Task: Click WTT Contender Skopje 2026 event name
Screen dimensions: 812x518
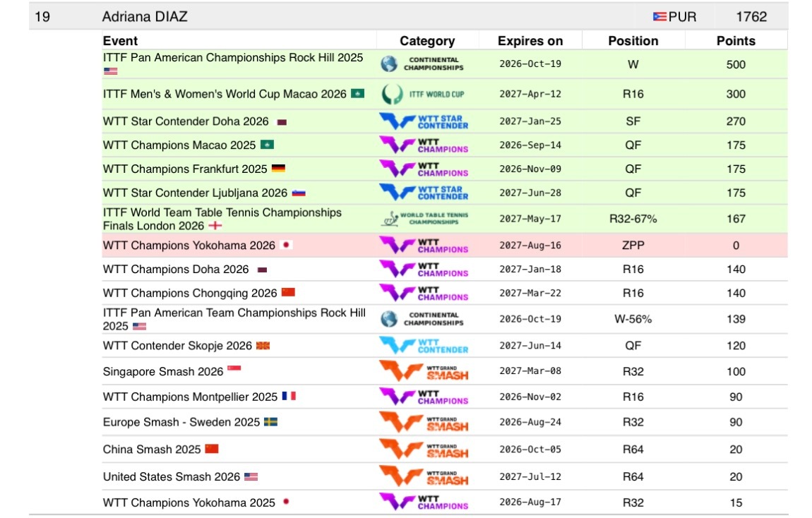Action: click(178, 346)
